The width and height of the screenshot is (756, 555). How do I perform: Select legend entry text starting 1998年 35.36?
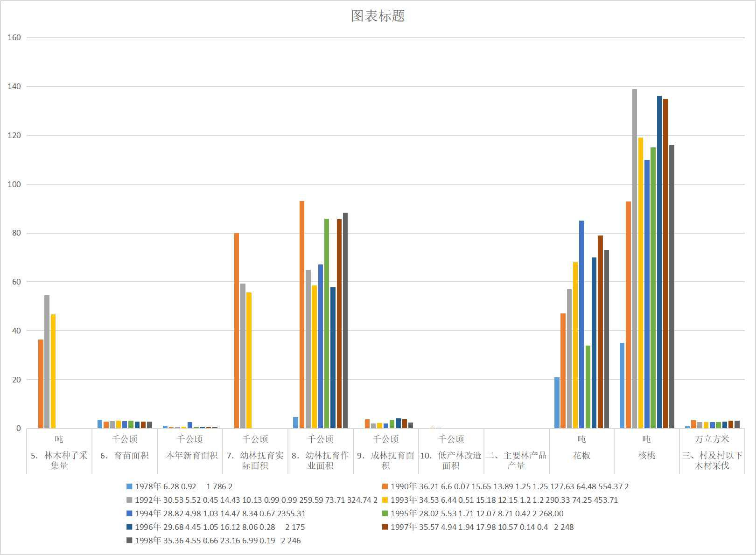218,541
